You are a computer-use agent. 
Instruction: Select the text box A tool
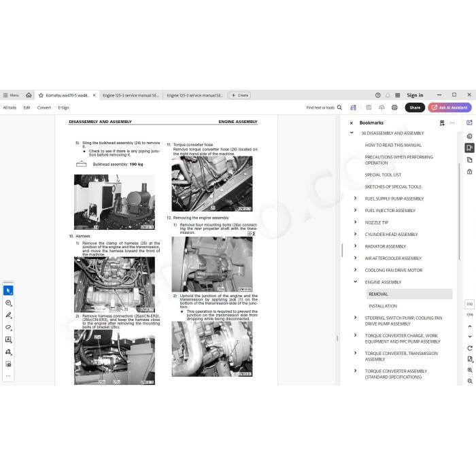[8, 339]
